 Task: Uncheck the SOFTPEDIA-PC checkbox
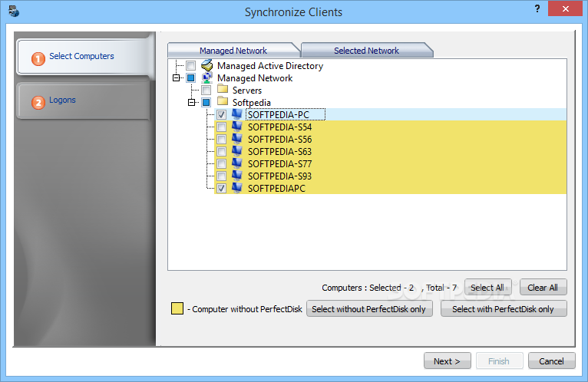tap(221, 115)
